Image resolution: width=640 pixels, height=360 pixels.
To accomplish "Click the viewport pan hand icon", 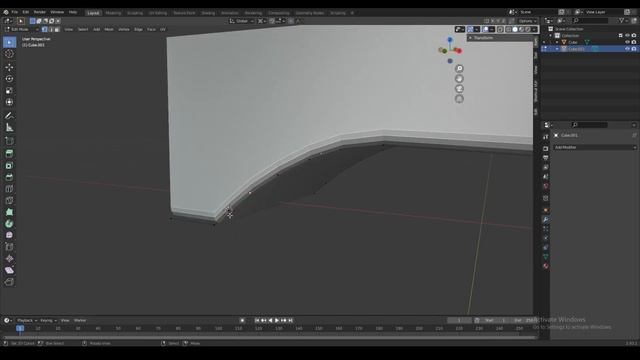I will coord(459,79).
